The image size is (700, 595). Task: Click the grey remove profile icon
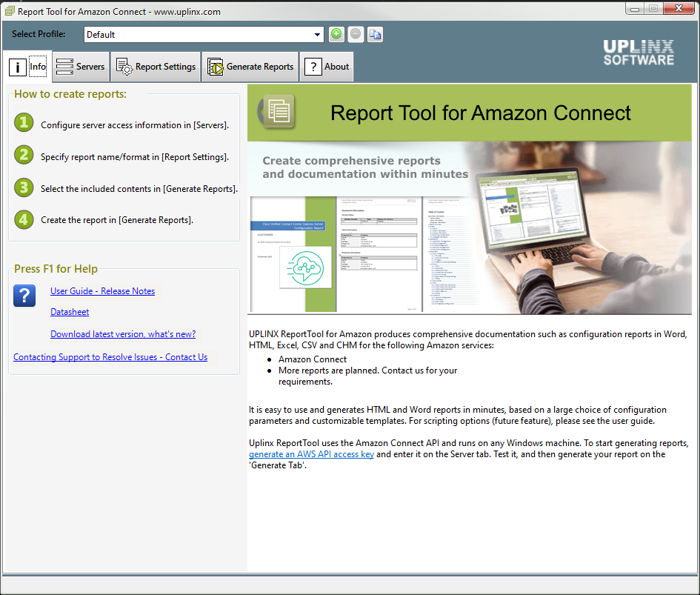356,34
